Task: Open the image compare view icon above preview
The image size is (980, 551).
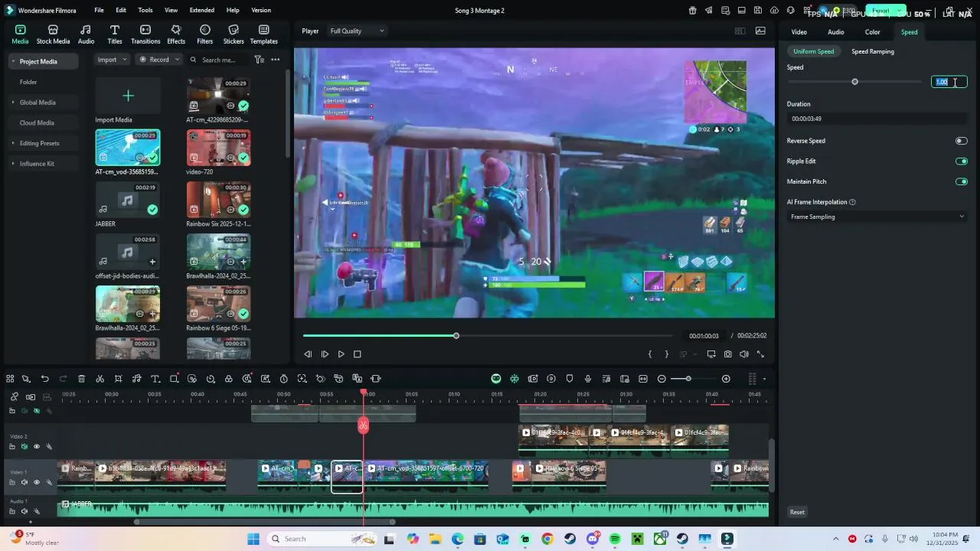Action: tap(760, 31)
